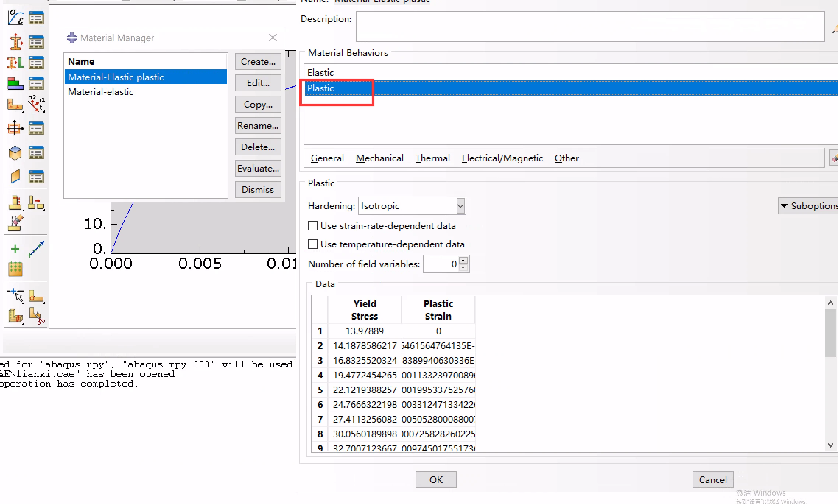Click the 3D bracket with hole icon

(x=15, y=316)
